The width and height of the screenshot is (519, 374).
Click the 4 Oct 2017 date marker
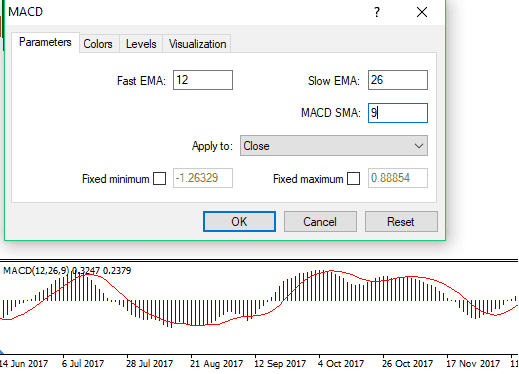[341, 363]
